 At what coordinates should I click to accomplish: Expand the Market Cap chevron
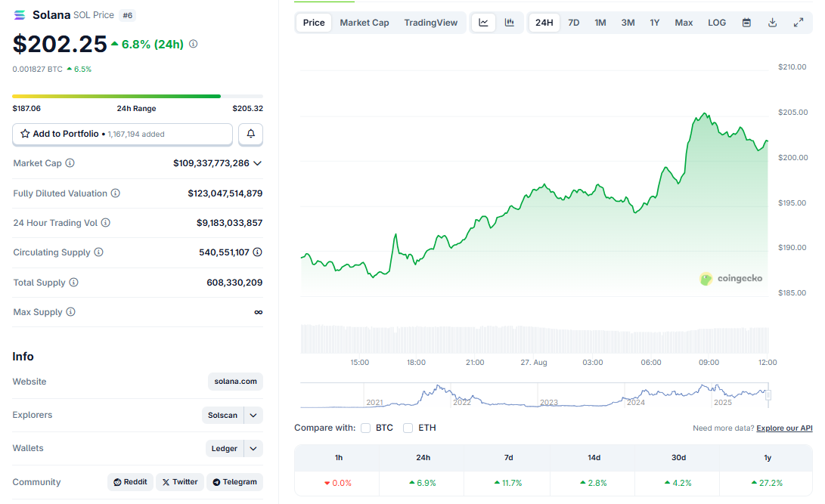coord(257,163)
